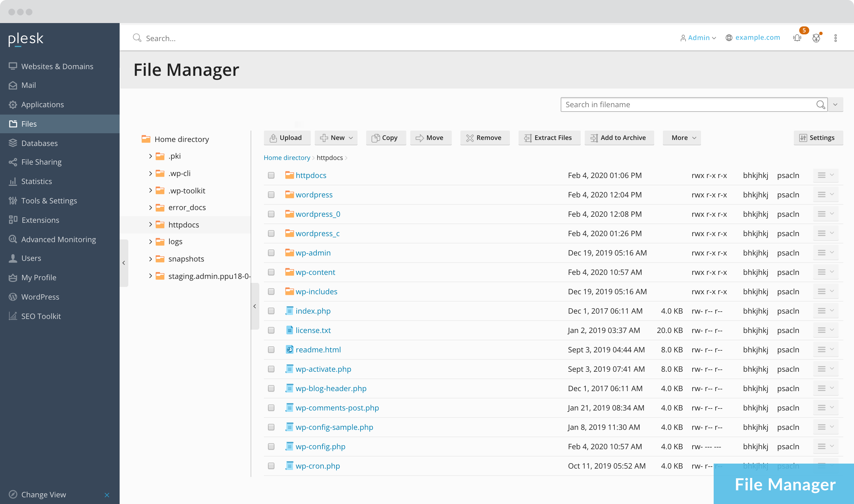Screen dimensions: 854x504
Task: Click the Add to Archive button
Action: point(618,138)
